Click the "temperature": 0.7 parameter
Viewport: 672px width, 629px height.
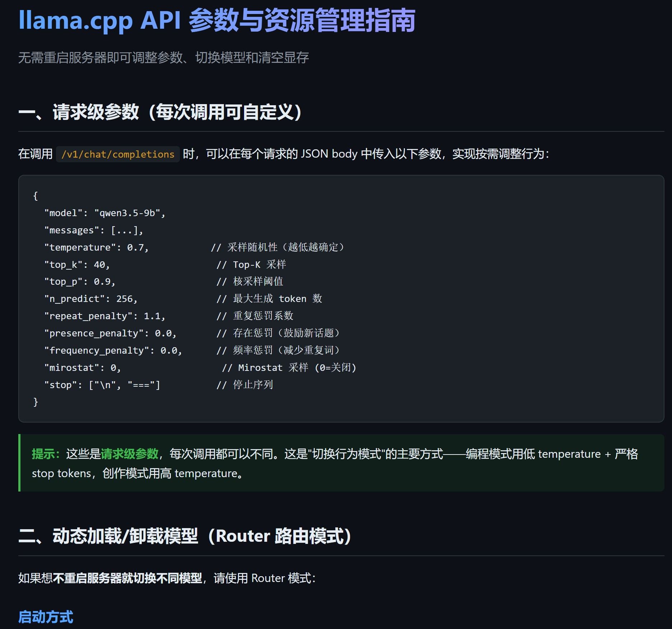pos(96,247)
